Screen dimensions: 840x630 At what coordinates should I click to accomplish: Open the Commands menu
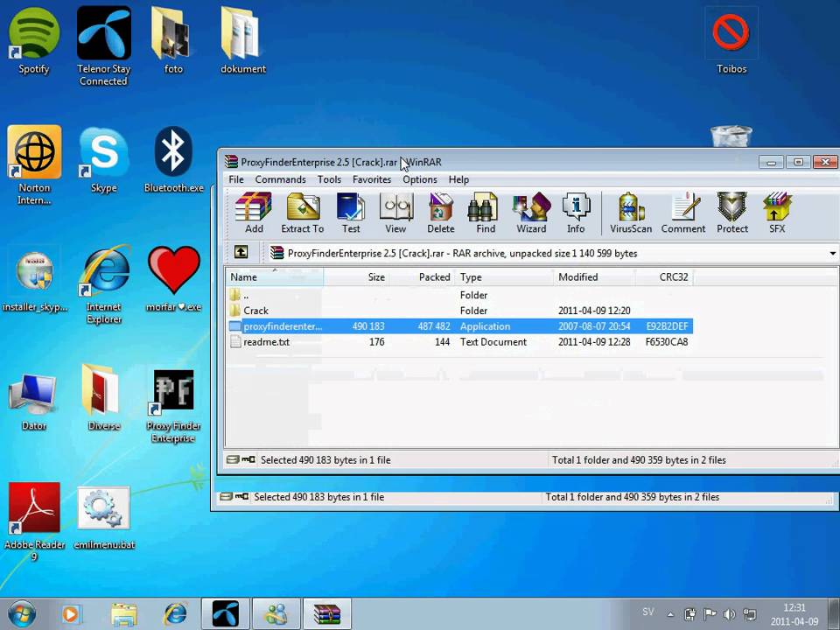pyautogui.click(x=280, y=179)
